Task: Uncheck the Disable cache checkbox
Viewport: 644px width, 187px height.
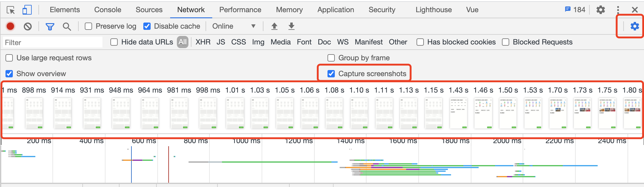Action: click(147, 26)
